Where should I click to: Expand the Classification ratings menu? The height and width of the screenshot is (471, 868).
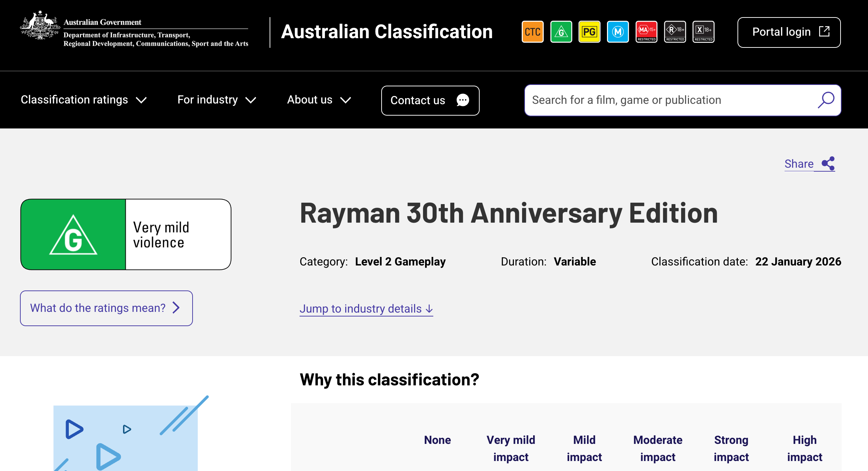point(83,100)
